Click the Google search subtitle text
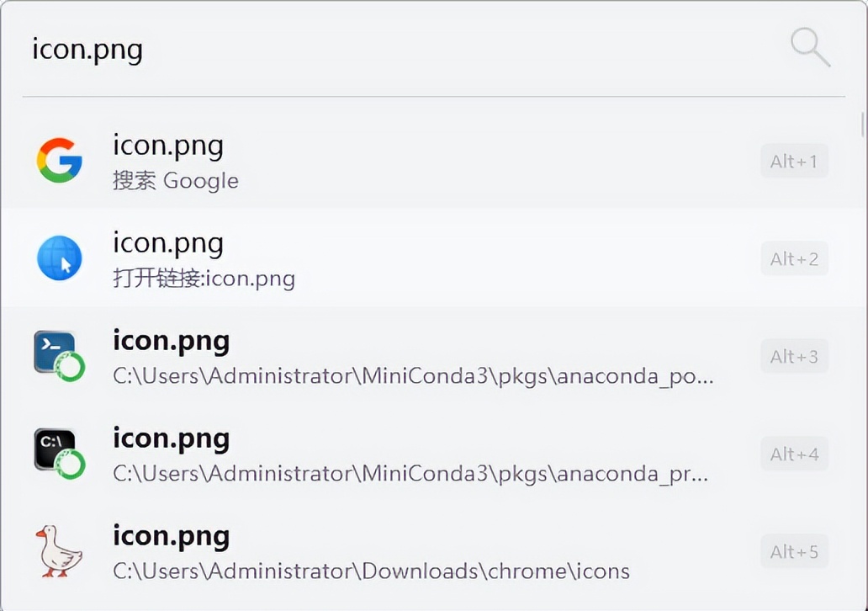The width and height of the screenshot is (868, 611). coord(176,181)
